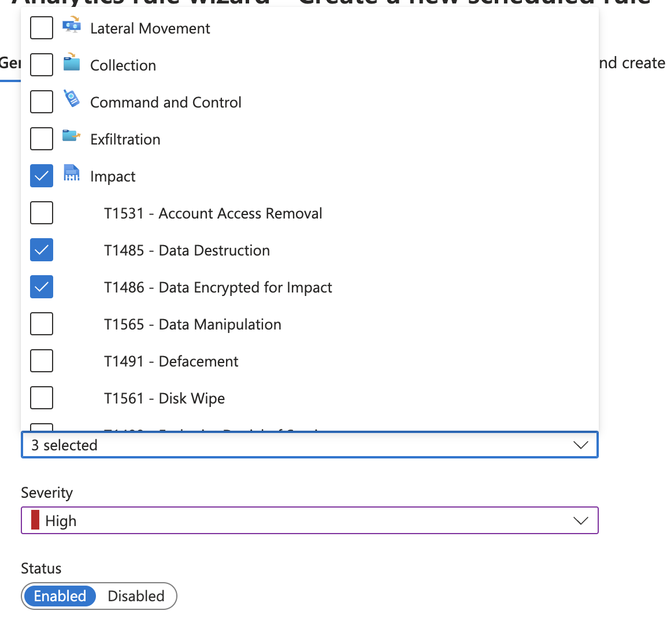The width and height of the screenshot is (667, 644).
Task: Check T1531 - Account Access Removal
Action: [41, 212]
